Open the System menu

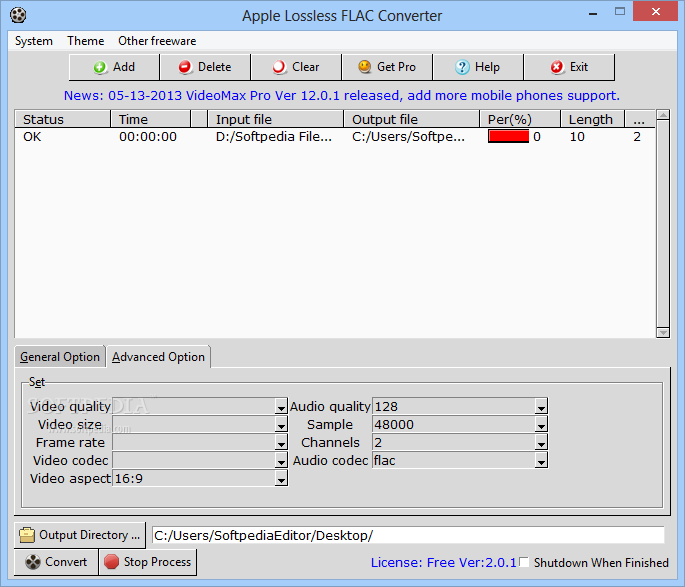(x=34, y=41)
